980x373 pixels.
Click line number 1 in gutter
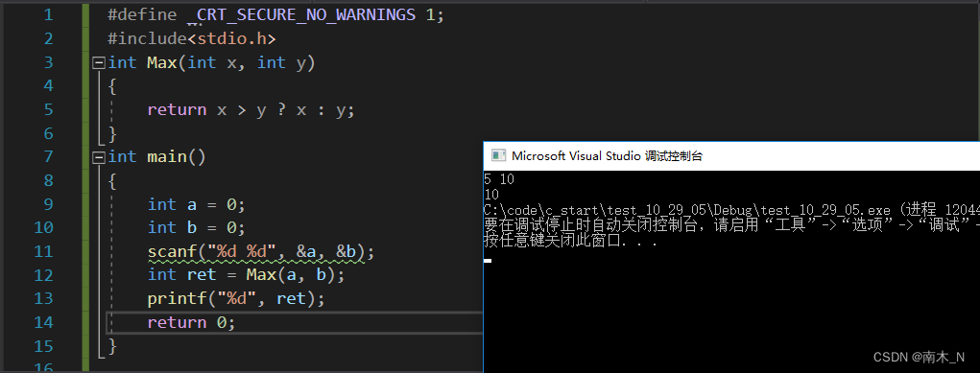click(48, 15)
